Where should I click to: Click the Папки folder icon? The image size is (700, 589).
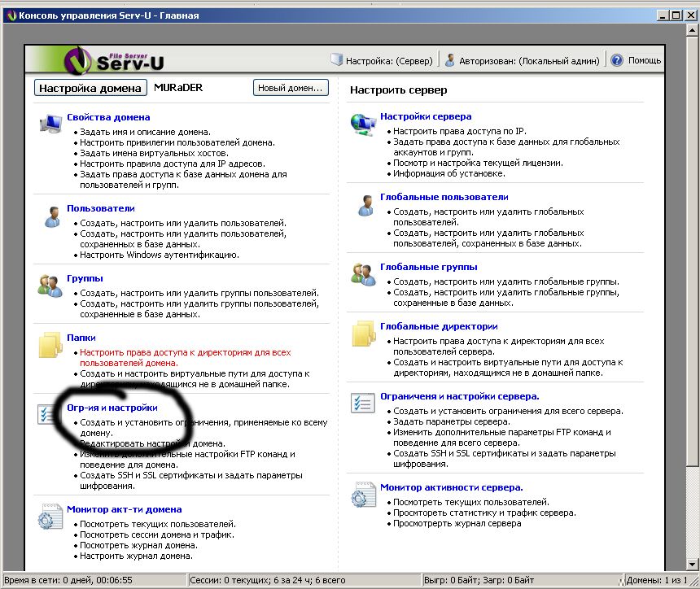click(x=50, y=345)
